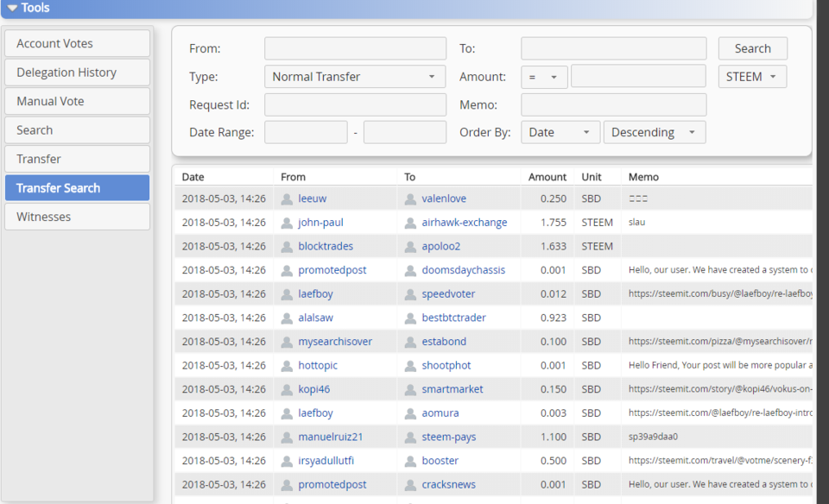Click the avatar icon next to leeuw
This screenshot has width=829, height=504.
pyautogui.click(x=288, y=198)
